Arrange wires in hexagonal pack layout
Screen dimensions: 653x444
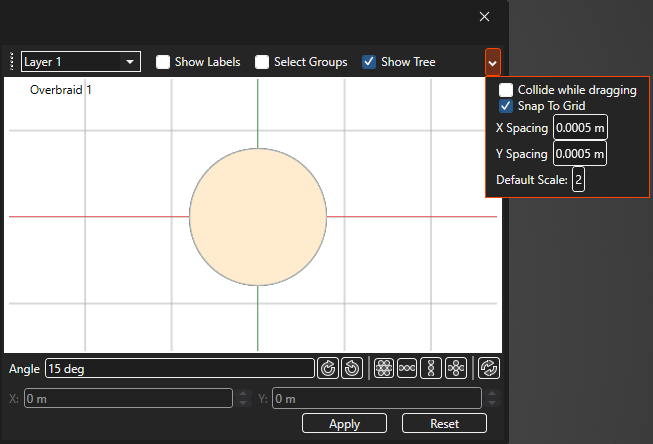point(384,368)
